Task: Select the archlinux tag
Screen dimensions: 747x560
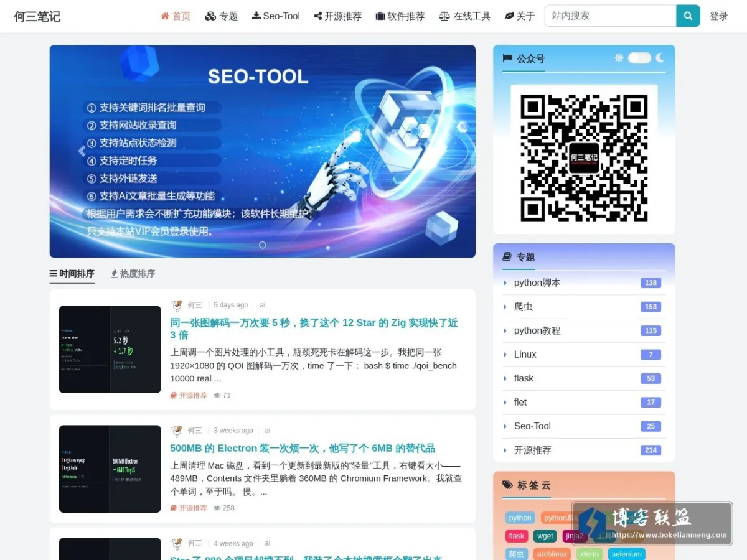Action: (552, 554)
